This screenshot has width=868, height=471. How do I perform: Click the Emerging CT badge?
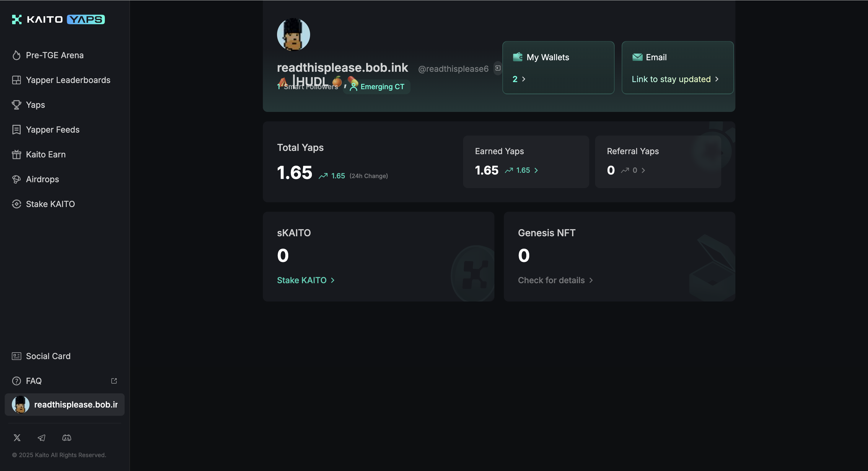pos(377,87)
